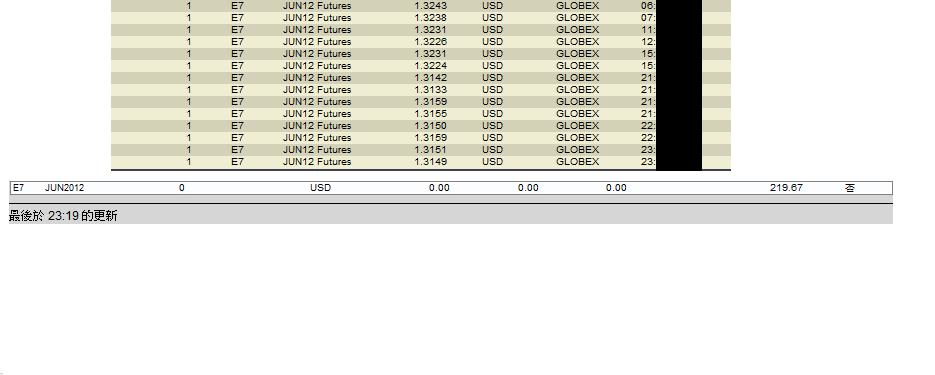Click USD in the 1.3226 row
Image resolution: width=935 pixels, height=375 pixels.
(x=493, y=42)
